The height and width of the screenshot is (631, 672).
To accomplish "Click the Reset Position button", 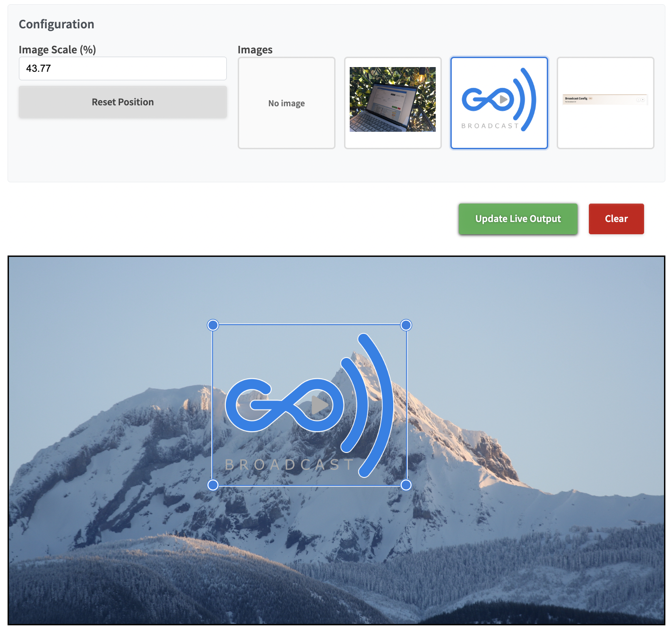I will (123, 102).
